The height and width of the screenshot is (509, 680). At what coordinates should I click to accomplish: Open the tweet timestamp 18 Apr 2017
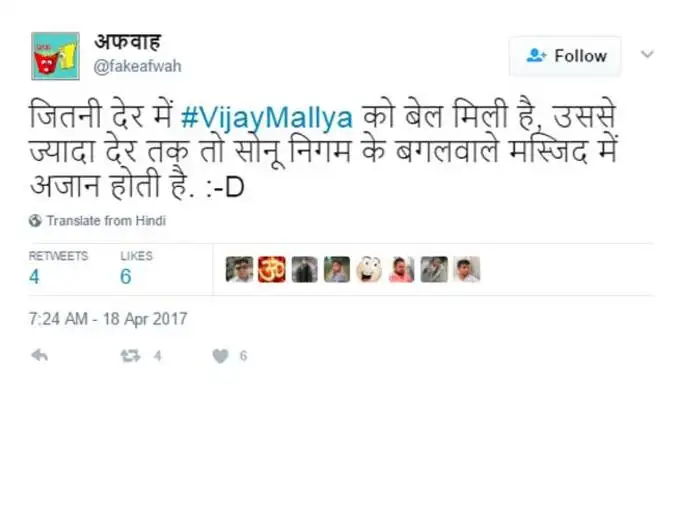click(108, 319)
